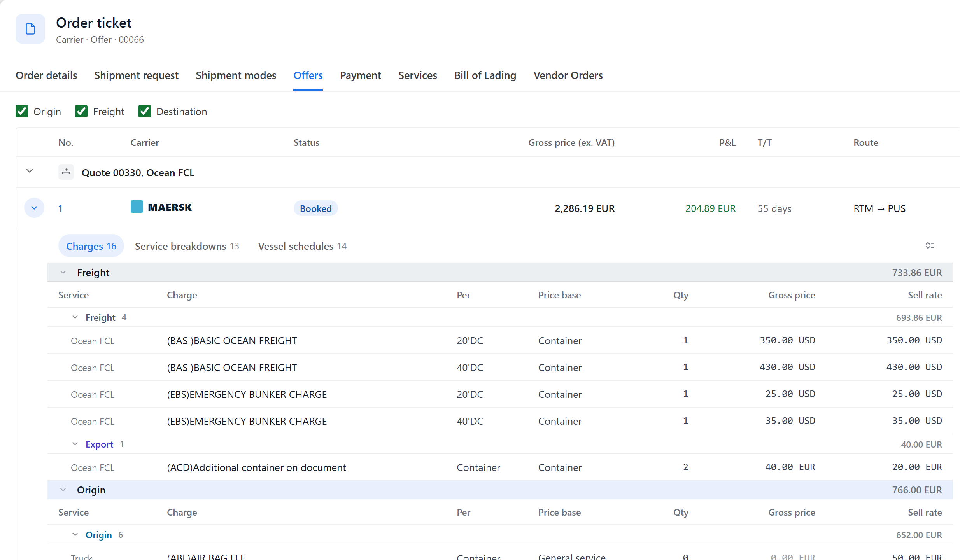Click the 204.89 EUR P&L value
This screenshot has width=960, height=560.
click(x=710, y=208)
